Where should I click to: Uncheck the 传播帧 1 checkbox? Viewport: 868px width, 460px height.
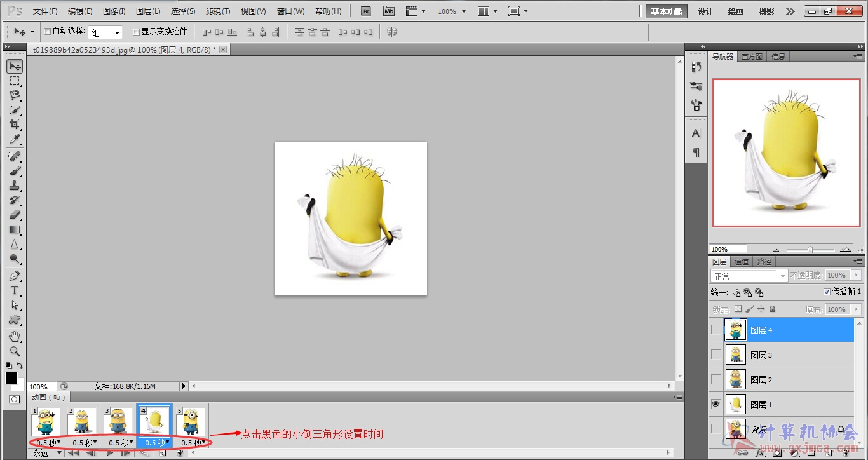pyautogui.click(x=827, y=292)
